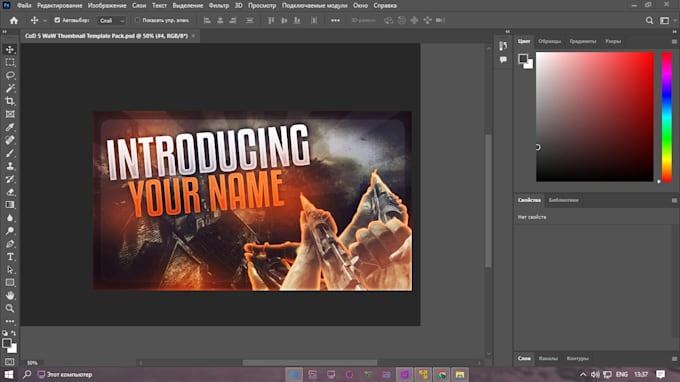Open the Color panel options menu
This screenshot has width=680, height=382.
pos(674,42)
